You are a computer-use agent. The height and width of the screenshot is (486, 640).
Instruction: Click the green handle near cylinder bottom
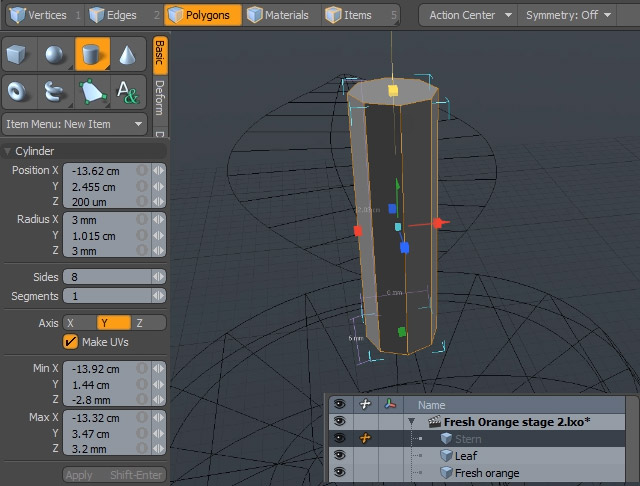pos(402,332)
